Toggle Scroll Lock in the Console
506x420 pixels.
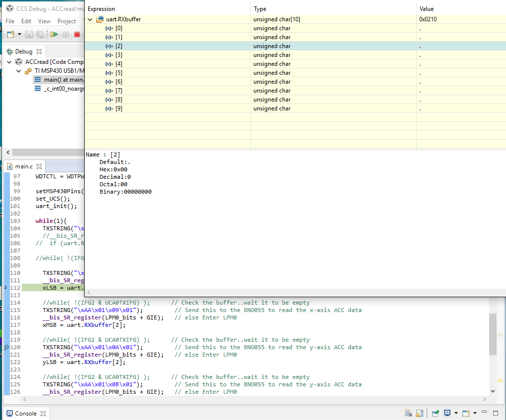[419, 413]
